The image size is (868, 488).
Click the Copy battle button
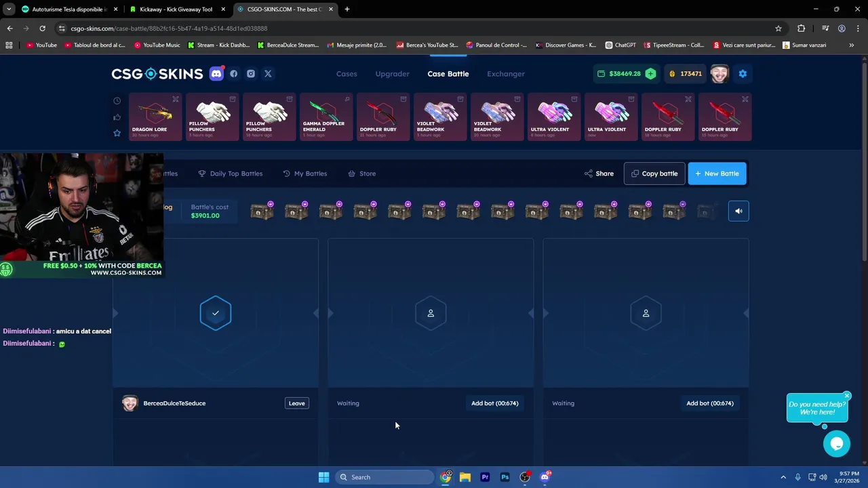[x=654, y=174]
